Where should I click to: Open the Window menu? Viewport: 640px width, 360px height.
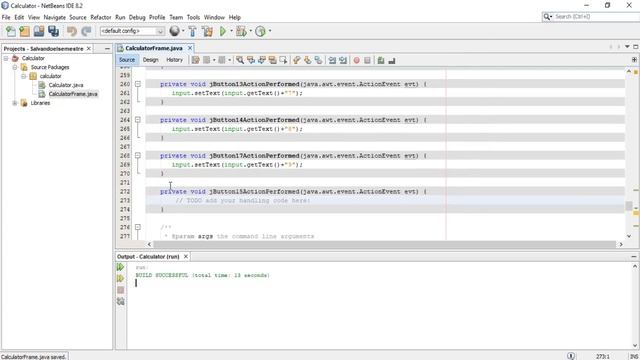coord(214,17)
